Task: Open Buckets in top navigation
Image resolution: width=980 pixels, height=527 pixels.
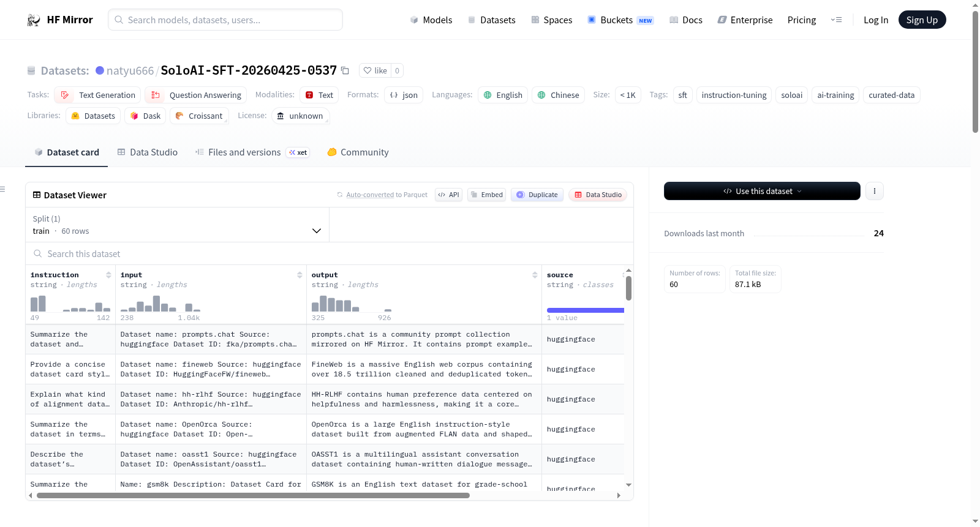Action: click(x=620, y=20)
